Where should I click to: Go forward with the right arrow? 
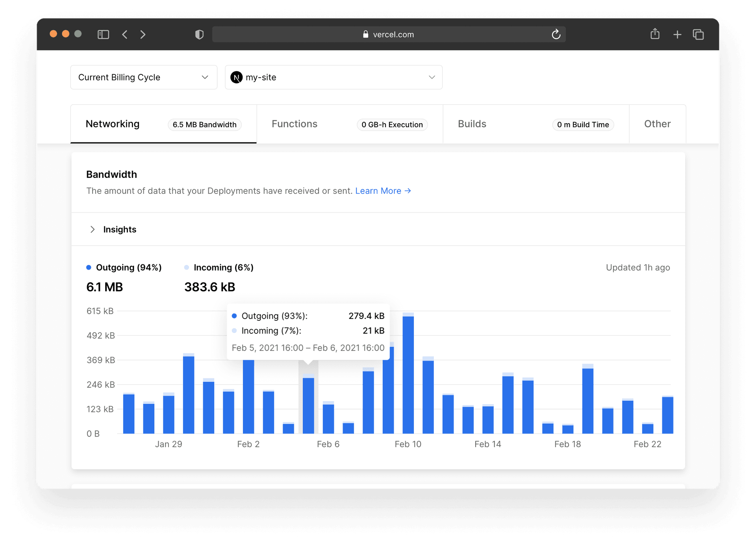pyautogui.click(x=143, y=35)
